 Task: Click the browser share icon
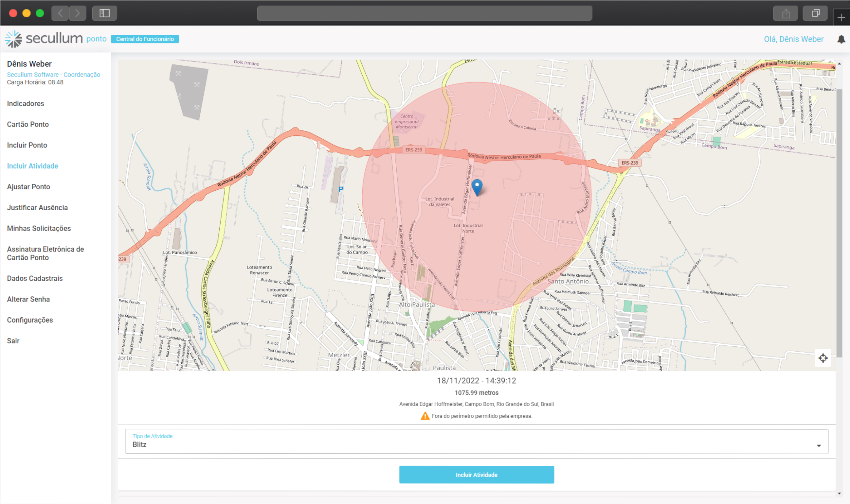[786, 13]
